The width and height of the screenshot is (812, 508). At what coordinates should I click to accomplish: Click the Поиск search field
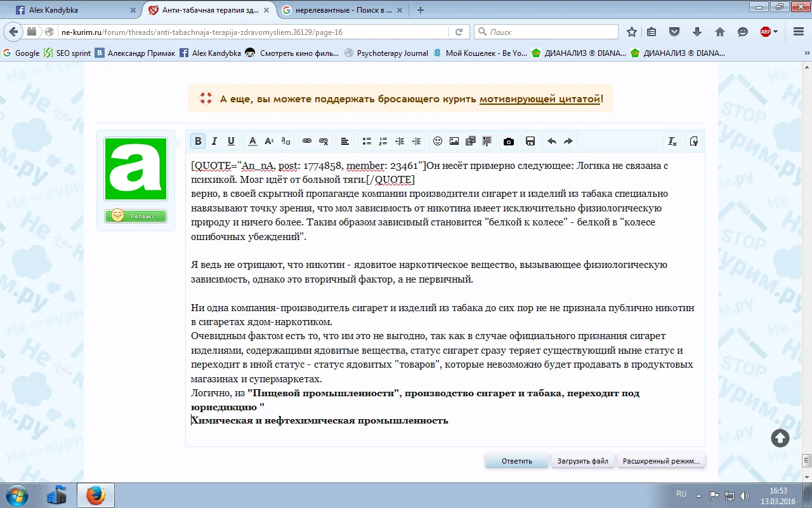tap(552, 32)
